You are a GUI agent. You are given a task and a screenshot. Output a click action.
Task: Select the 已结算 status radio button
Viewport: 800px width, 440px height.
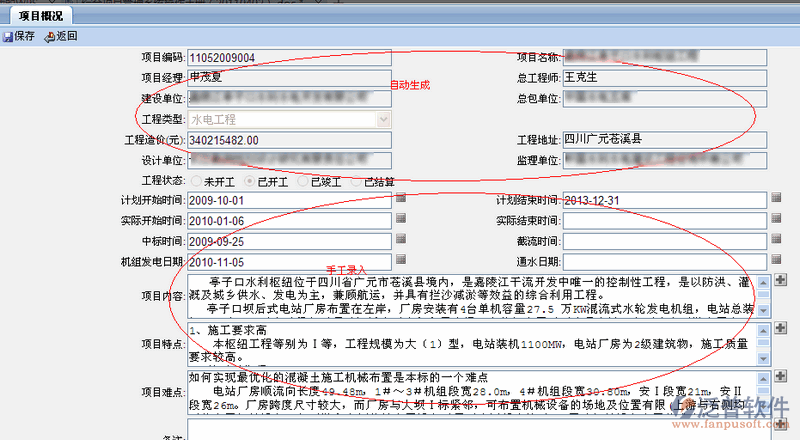[356, 181]
